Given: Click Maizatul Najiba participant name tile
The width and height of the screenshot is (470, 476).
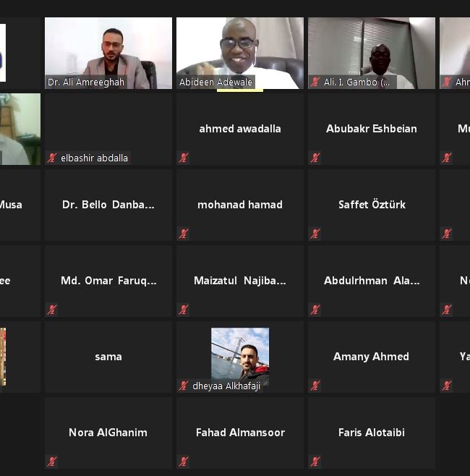Looking at the screenshot, I should click(240, 281).
